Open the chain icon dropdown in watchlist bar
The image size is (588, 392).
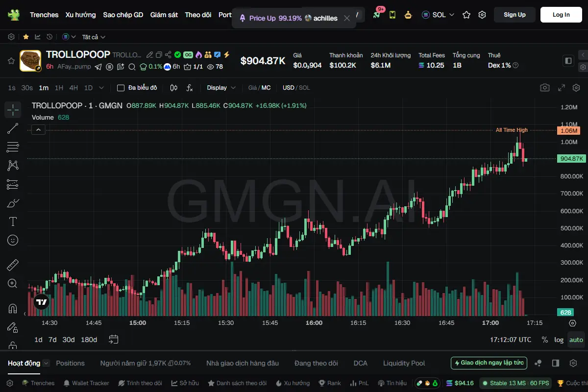[x=69, y=37]
